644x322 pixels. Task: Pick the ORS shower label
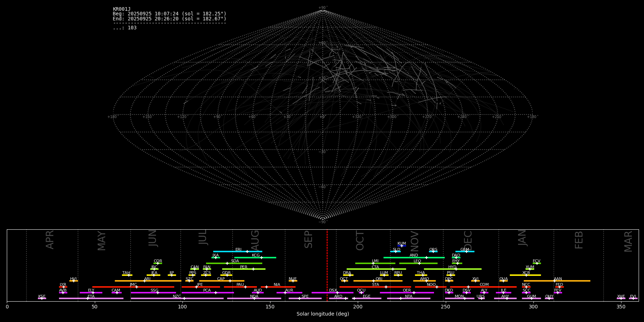click(433, 250)
